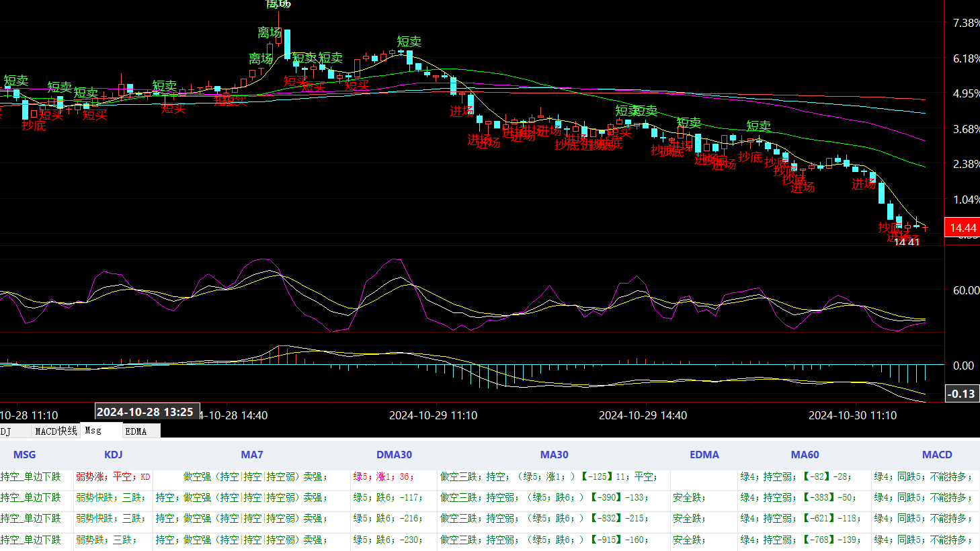
Task: Click the MA30 column header
Action: (555, 455)
